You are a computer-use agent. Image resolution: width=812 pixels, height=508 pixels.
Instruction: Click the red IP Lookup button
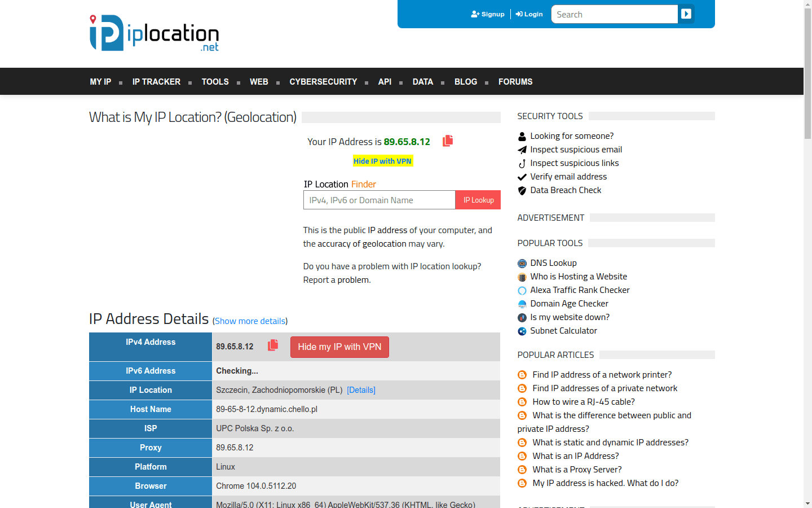coord(478,199)
